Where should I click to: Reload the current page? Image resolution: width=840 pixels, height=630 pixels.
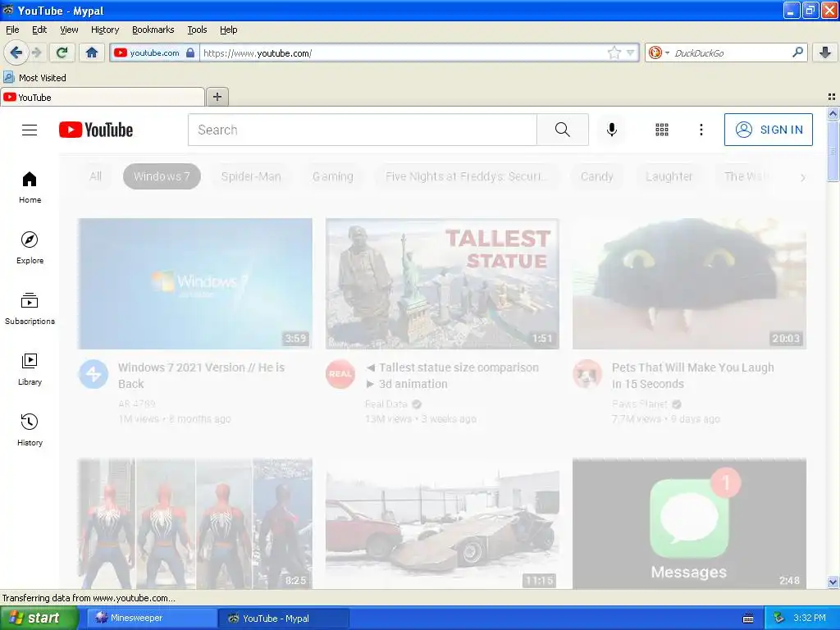[62, 52]
